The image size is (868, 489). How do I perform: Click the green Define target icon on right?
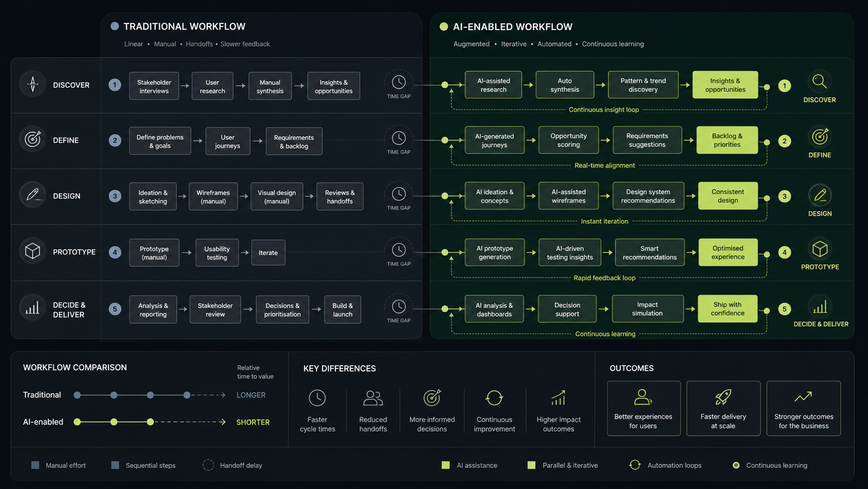click(820, 137)
